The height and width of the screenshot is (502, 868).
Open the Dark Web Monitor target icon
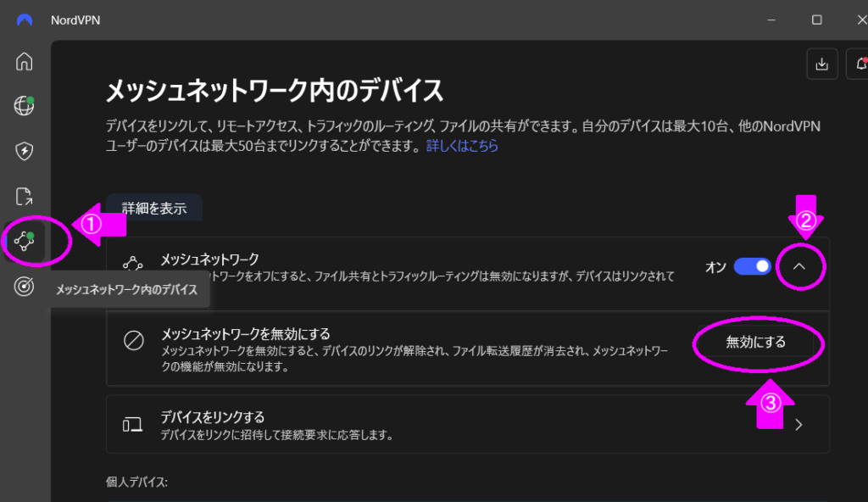coord(24,287)
